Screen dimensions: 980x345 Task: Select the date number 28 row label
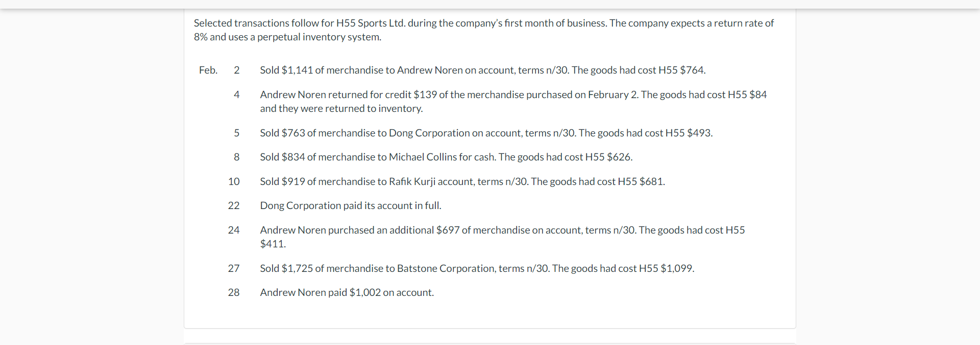pyautogui.click(x=234, y=292)
